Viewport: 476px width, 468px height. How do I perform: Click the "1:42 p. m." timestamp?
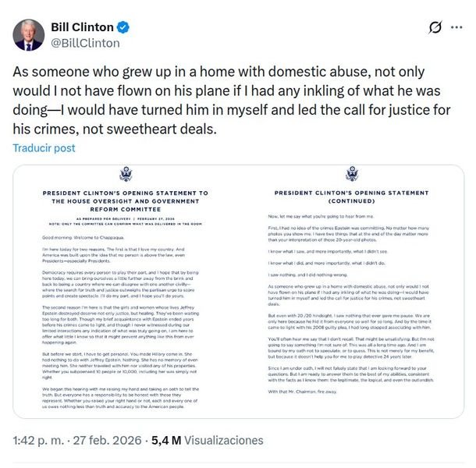click(x=37, y=441)
